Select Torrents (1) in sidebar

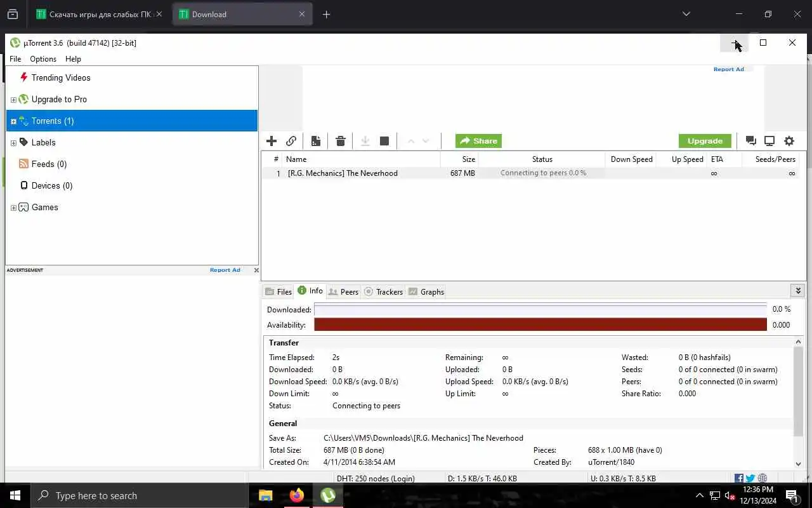point(132,121)
